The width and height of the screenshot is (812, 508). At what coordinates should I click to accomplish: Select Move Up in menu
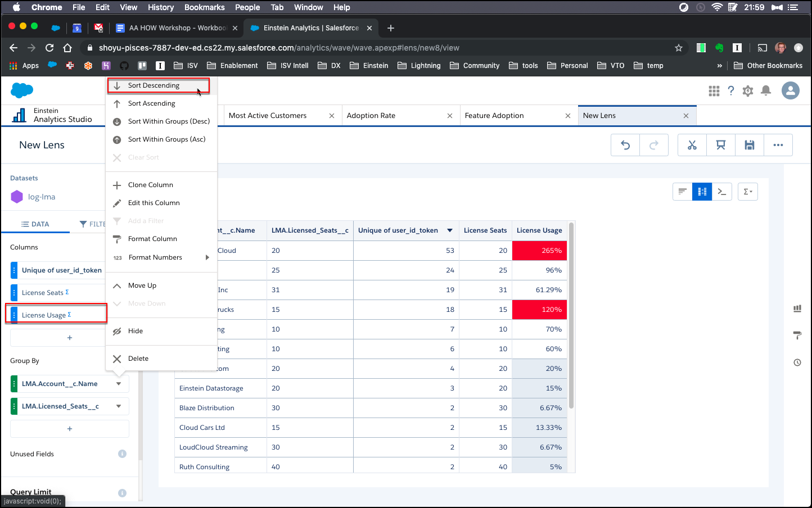pyautogui.click(x=161, y=285)
